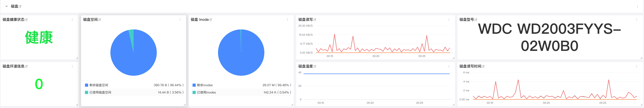
Task: Click edit icon next to 磁盘温度
Action: point(315,66)
